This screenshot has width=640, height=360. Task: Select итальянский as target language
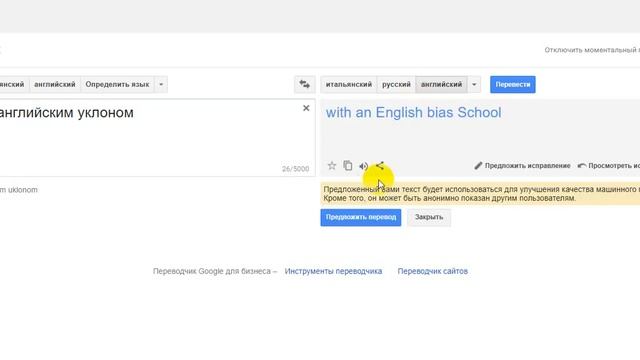pos(349,84)
